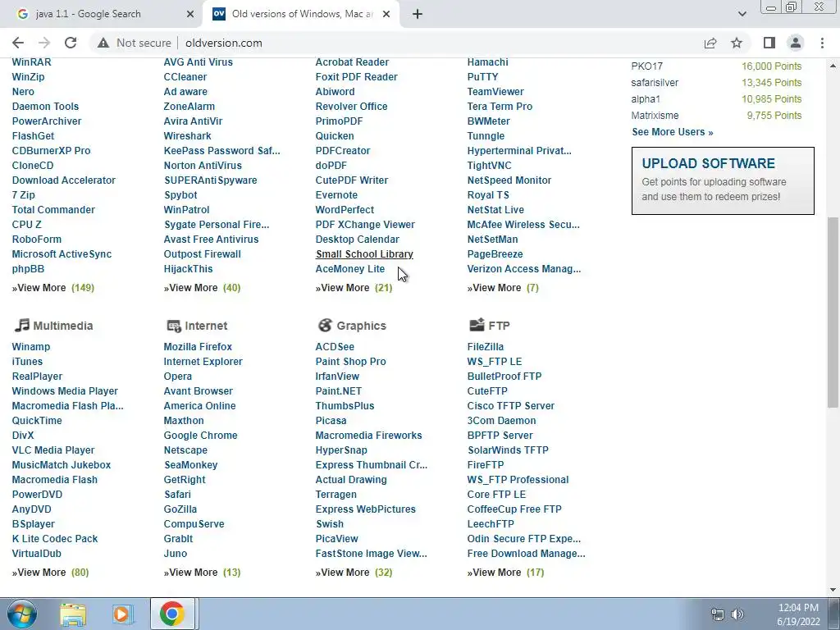Open the Small School Library link
Screen dimensions: 840x630
(x=364, y=254)
